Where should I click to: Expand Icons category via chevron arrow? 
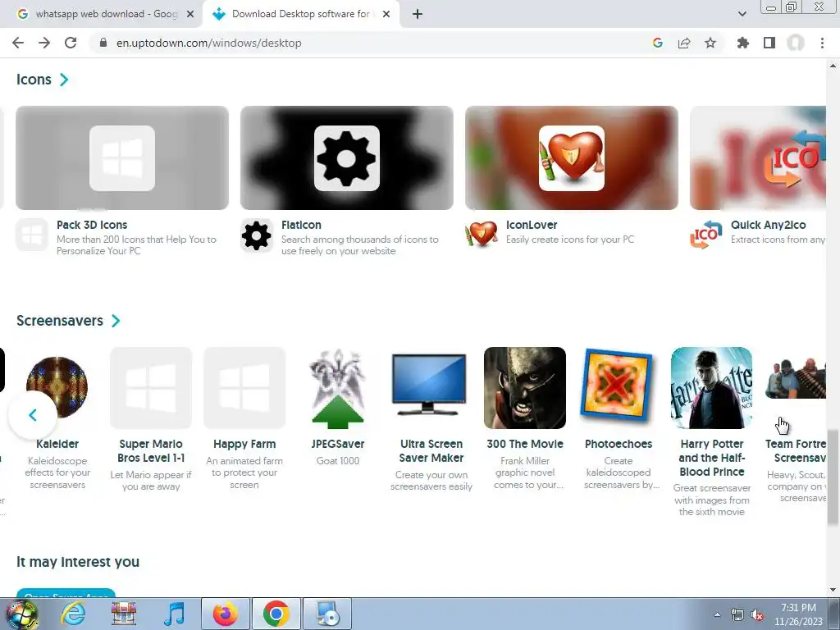click(64, 80)
